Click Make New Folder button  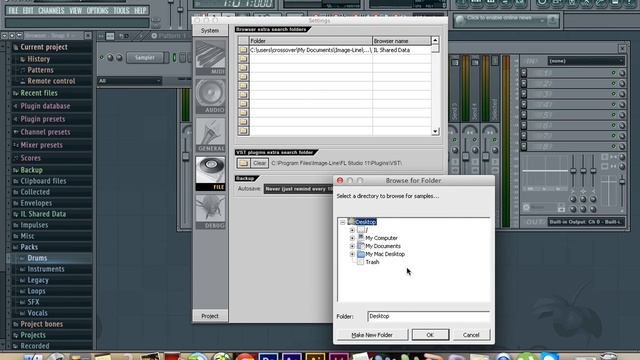372,335
